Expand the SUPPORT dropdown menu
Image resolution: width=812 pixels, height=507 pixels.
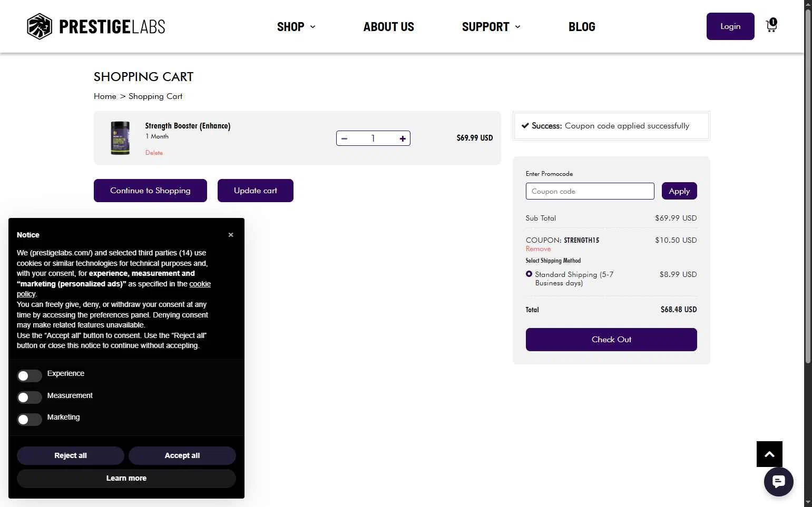(491, 27)
